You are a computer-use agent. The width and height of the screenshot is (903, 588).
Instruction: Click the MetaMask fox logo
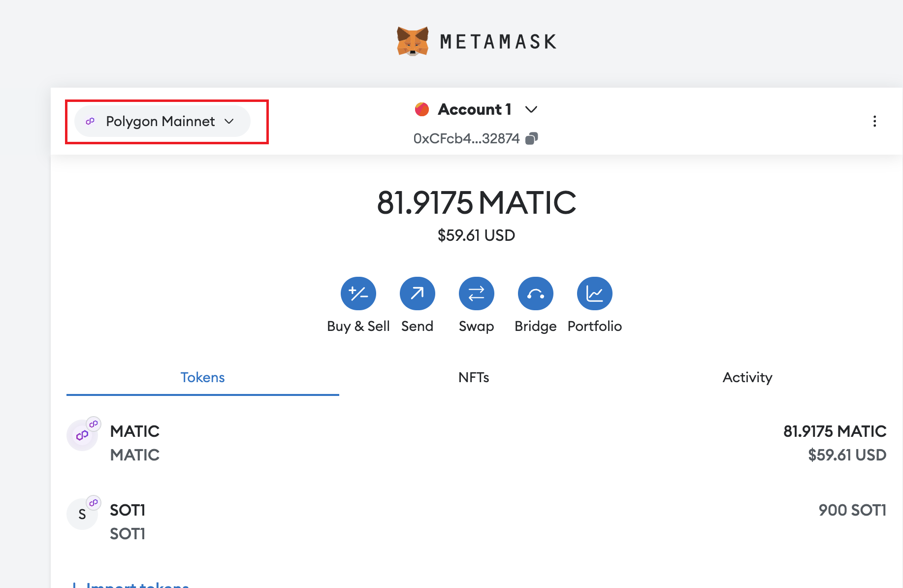pos(413,41)
